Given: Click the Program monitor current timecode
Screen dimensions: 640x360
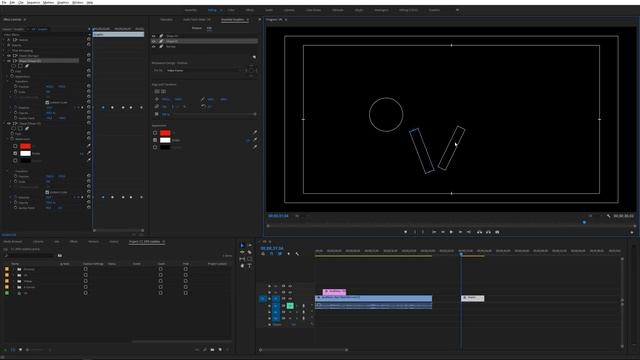Looking at the screenshot, I should [278, 216].
